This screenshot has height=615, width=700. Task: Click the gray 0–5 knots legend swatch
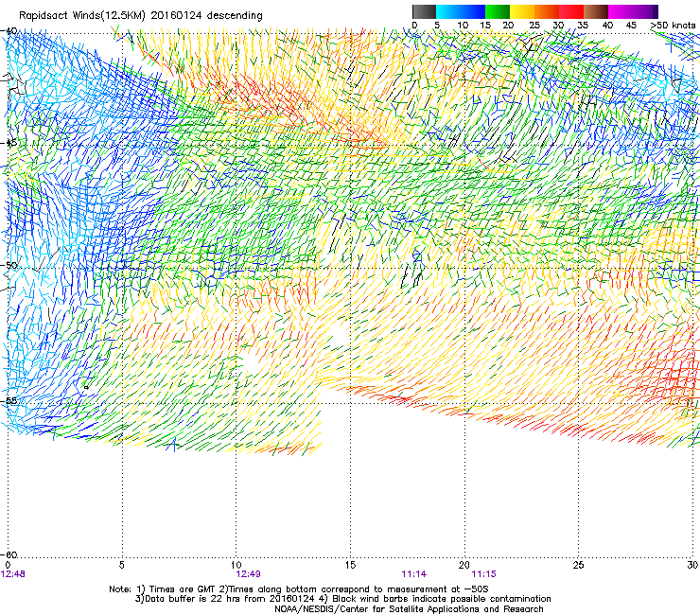click(x=424, y=11)
